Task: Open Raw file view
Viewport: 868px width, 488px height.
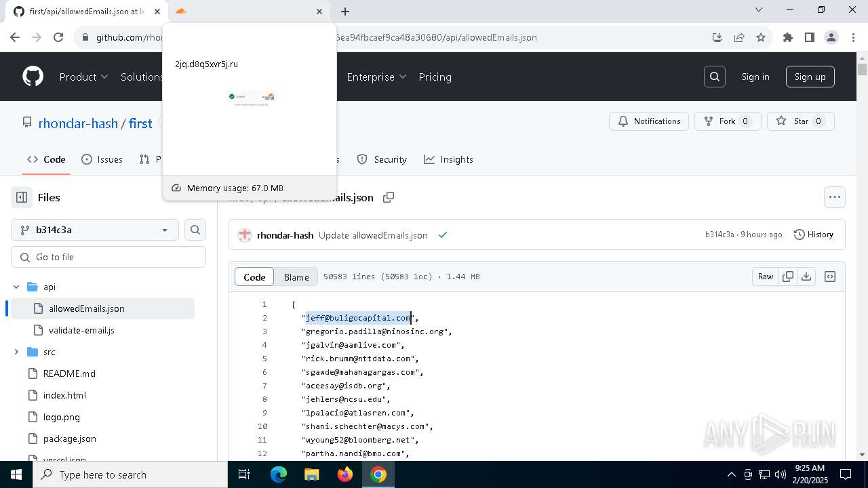Action: [x=766, y=277]
